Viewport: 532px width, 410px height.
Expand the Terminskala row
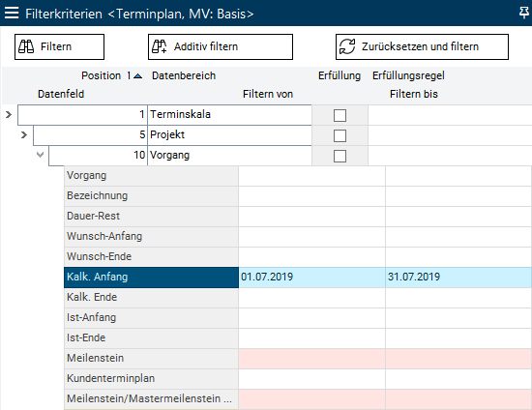[9, 115]
